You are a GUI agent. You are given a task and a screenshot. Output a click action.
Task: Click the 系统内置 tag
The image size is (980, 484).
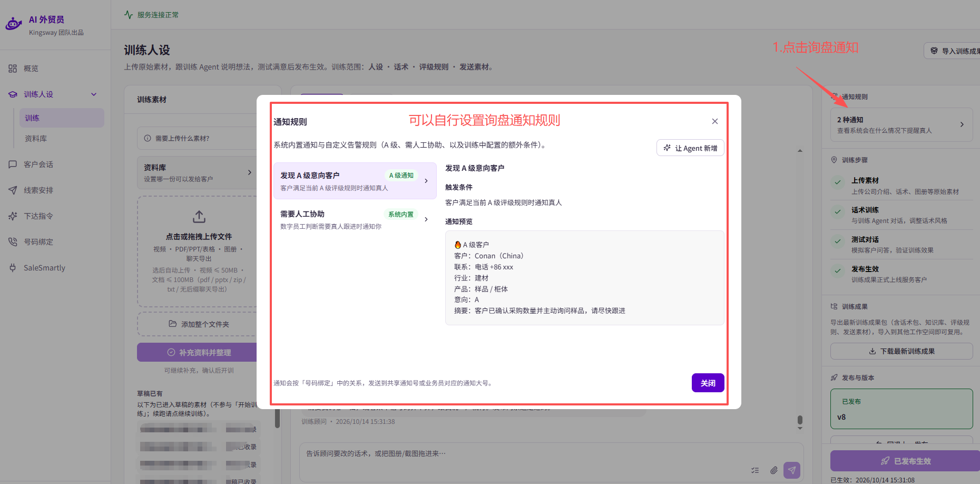click(x=401, y=215)
